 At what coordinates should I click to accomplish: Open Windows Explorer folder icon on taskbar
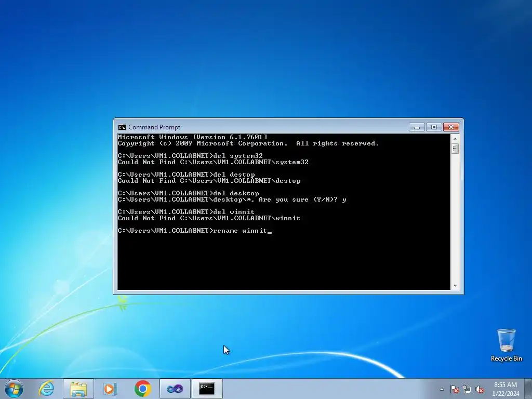[78, 389]
